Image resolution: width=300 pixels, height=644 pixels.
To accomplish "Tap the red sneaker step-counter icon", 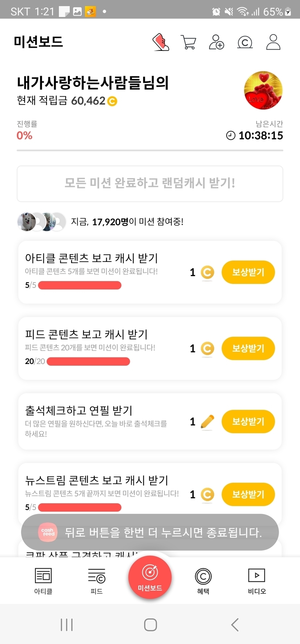I will pos(161,42).
